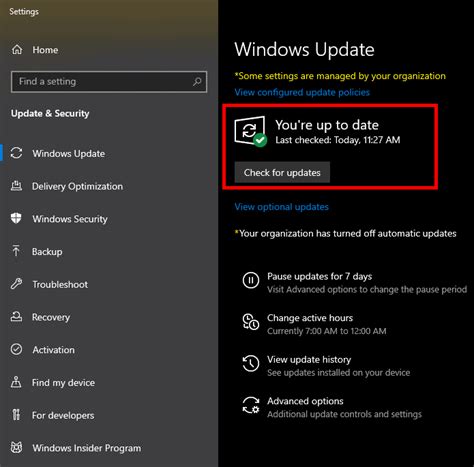
Task: Open Delivery Optimization settings
Action: point(77,186)
